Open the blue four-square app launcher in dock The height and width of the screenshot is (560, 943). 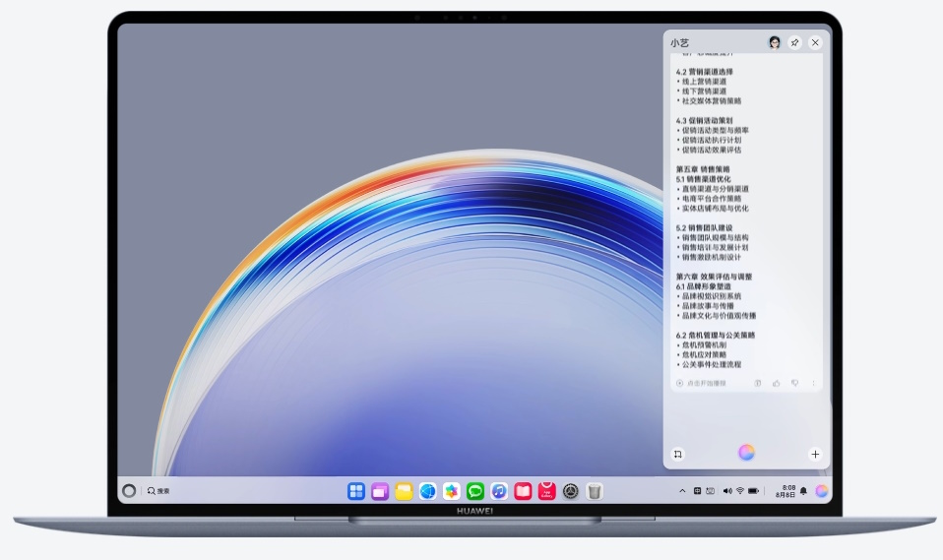point(356,491)
